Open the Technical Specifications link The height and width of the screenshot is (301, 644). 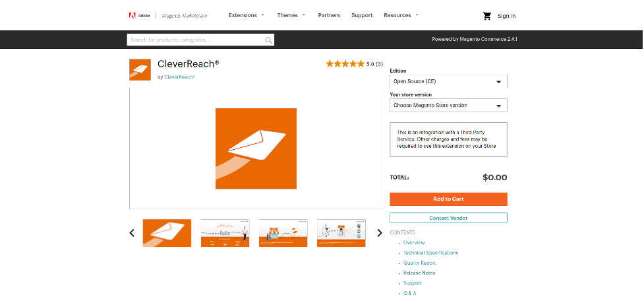coord(430,253)
